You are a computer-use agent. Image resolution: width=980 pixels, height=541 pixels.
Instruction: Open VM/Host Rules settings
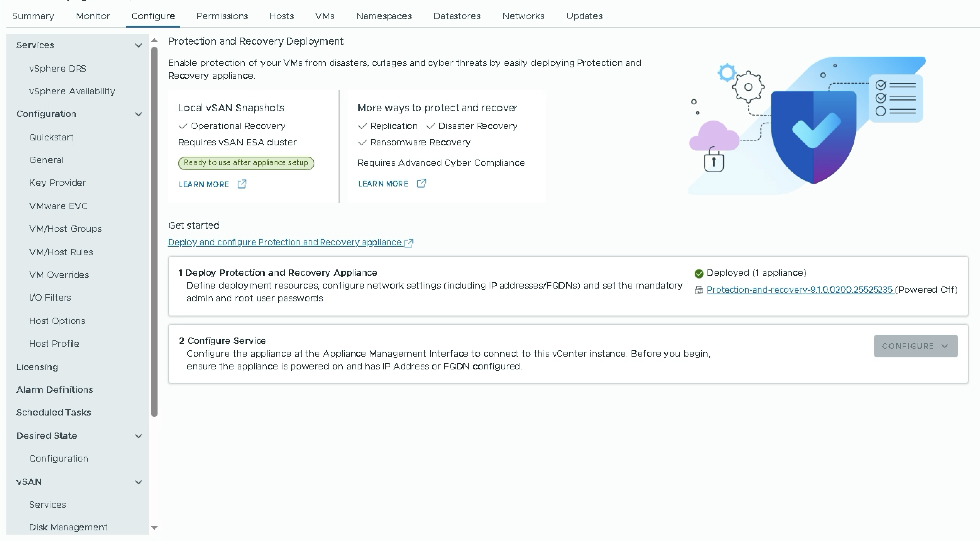pos(61,252)
